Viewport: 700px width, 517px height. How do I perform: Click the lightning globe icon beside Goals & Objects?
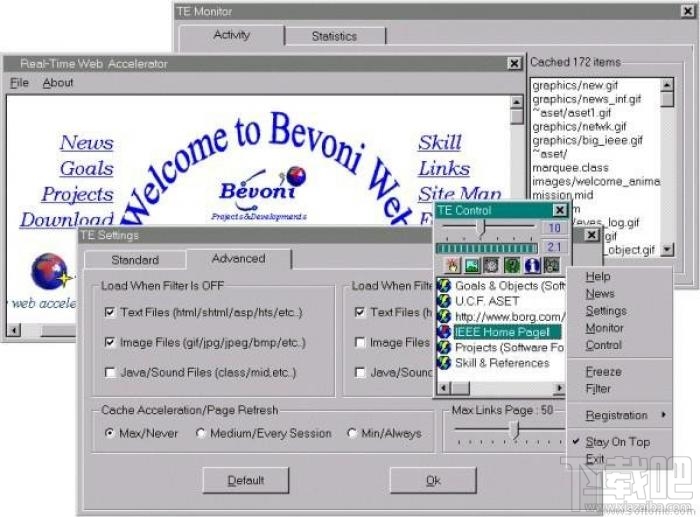pyautogui.click(x=444, y=286)
